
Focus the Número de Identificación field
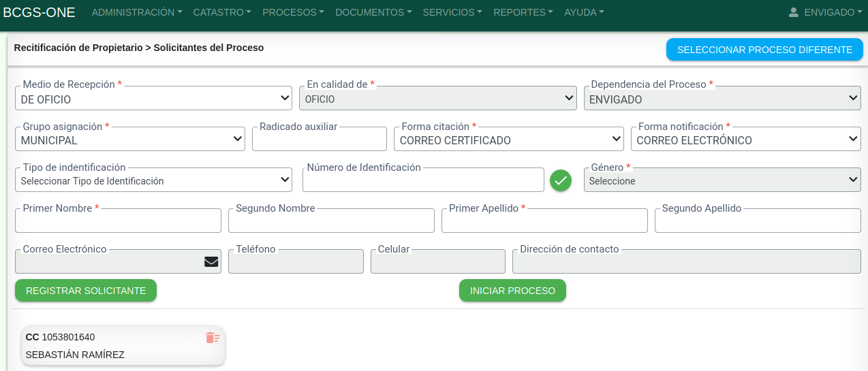click(423, 180)
